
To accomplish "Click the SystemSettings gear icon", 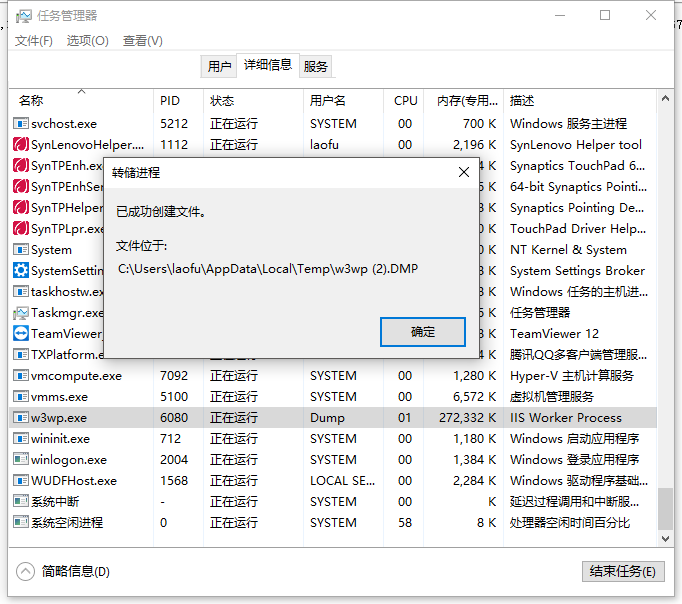I will click(x=20, y=270).
